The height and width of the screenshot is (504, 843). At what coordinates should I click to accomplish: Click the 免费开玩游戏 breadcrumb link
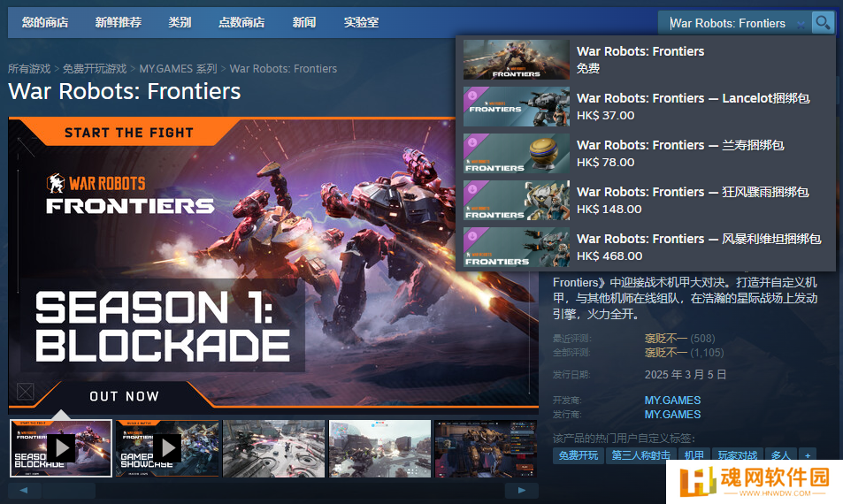click(95, 69)
